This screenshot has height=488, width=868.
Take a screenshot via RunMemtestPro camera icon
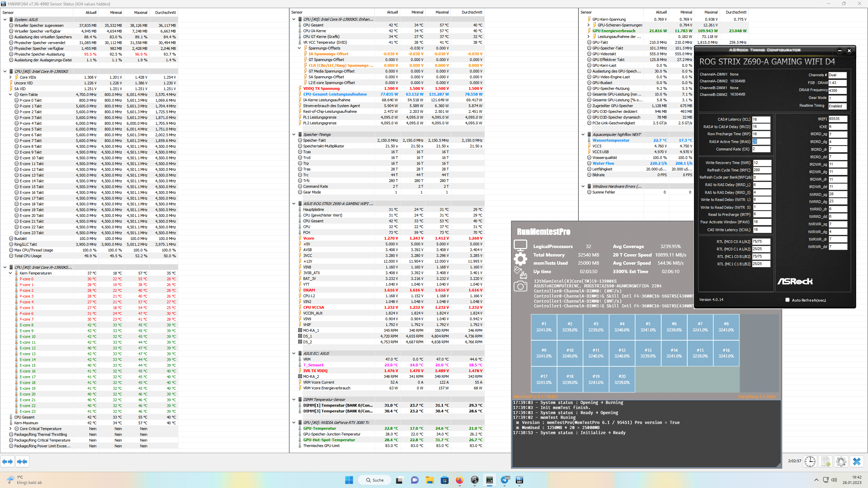pyautogui.click(x=520, y=286)
